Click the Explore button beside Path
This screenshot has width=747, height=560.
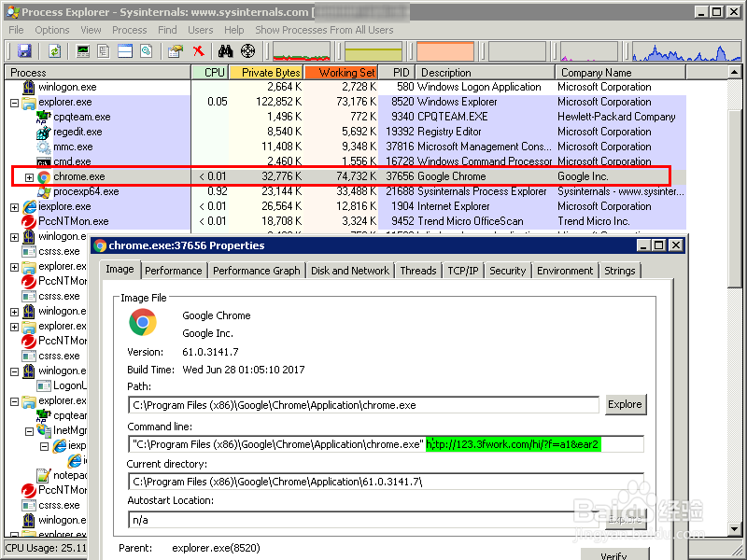[625, 404]
